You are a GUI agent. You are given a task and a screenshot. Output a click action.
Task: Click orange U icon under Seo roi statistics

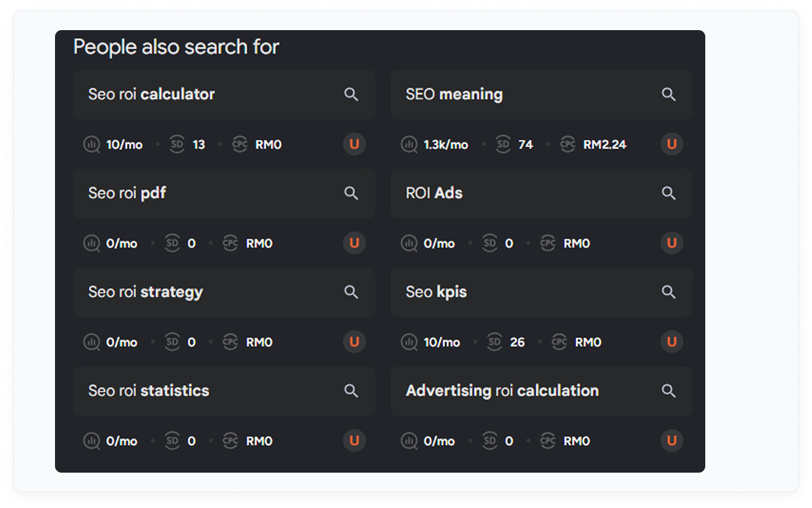point(354,441)
